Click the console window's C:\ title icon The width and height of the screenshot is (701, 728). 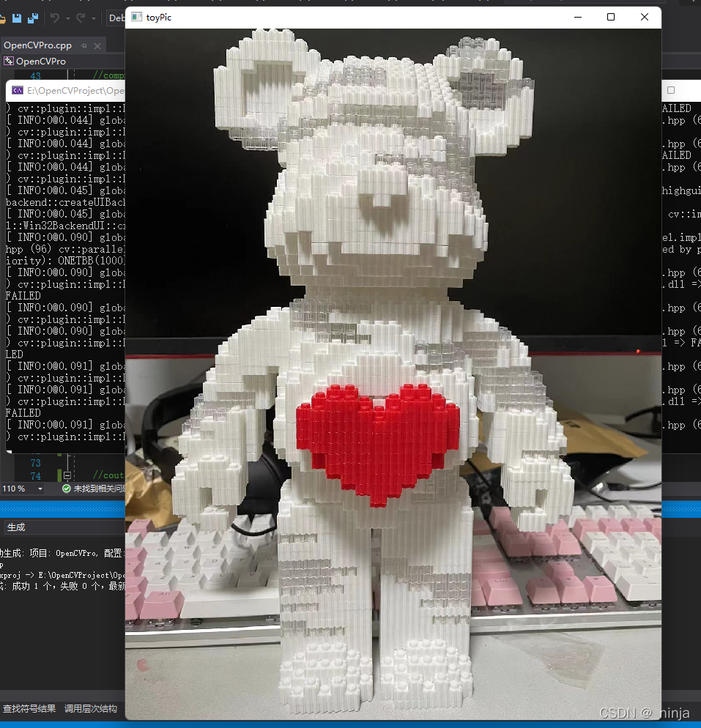pyautogui.click(x=18, y=91)
